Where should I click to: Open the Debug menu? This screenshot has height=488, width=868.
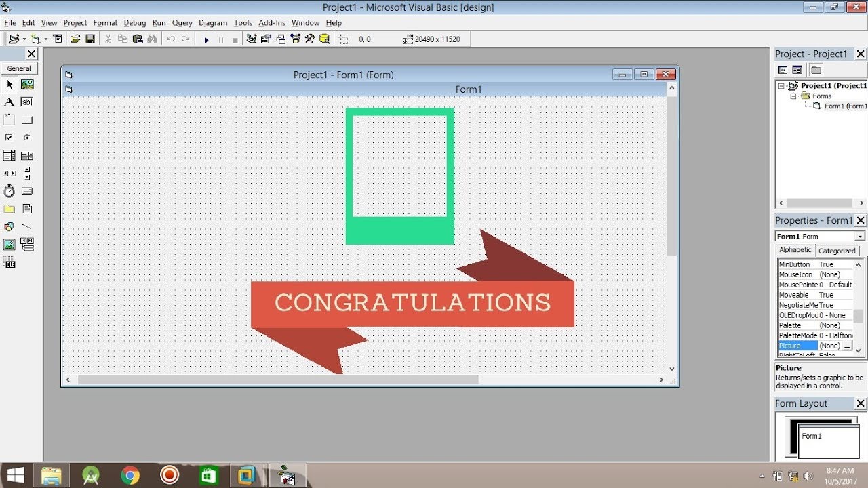click(135, 23)
